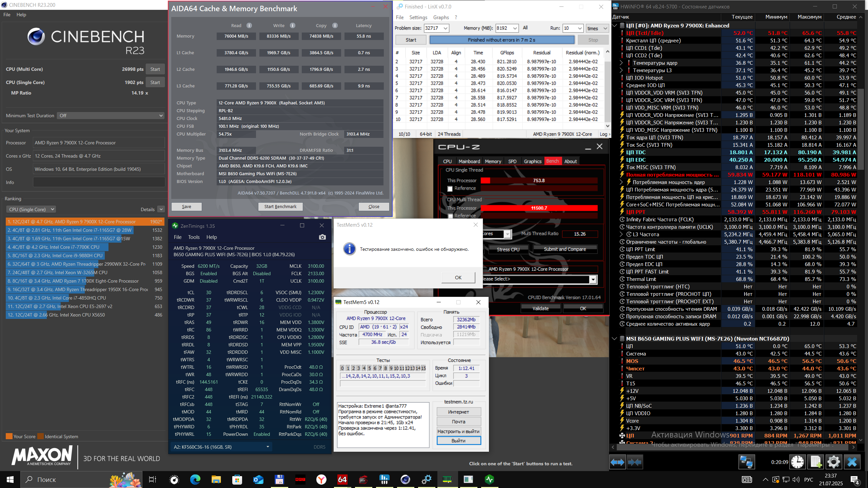Switch to CPU-Z Memory tab
868x488 pixels.
pyautogui.click(x=493, y=161)
